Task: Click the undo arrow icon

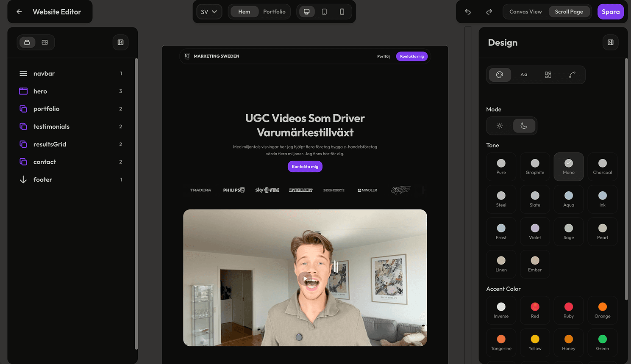Action: (x=468, y=12)
